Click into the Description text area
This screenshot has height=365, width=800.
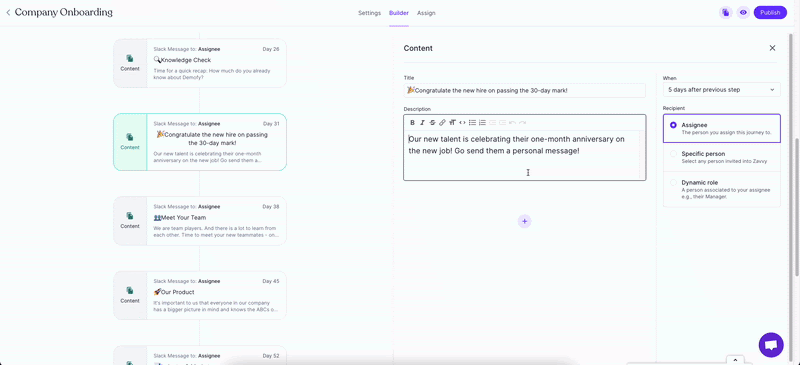click(x=524, y=155)
